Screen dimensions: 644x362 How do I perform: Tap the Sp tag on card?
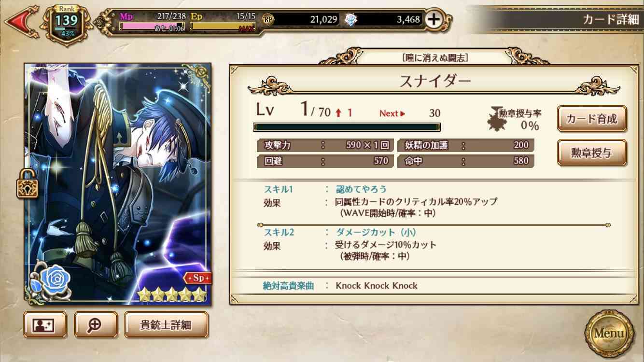[197, 278]
